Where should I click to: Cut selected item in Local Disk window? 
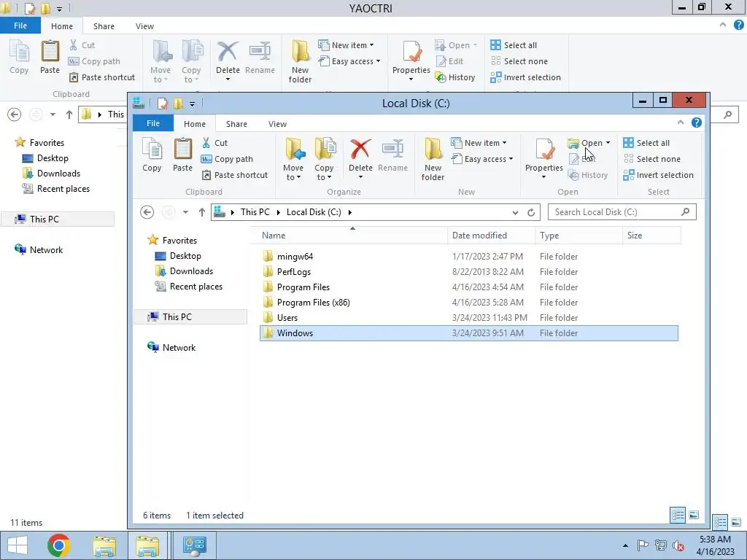pos(215,143)
